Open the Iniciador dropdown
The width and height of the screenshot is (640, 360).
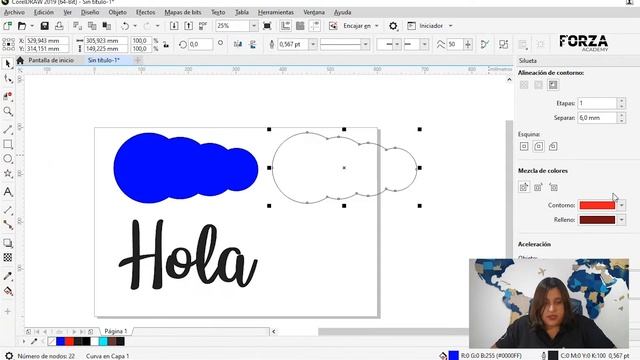(451, 26)
